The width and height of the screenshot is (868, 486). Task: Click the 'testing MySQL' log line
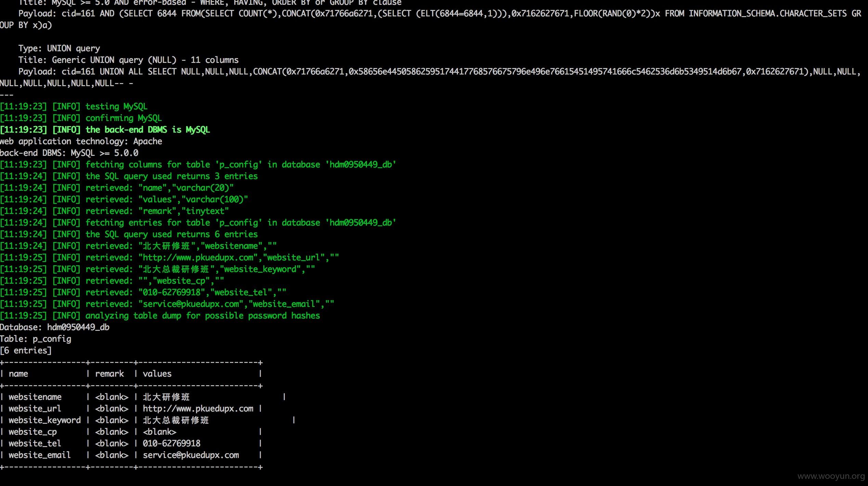tap(74, 107)
